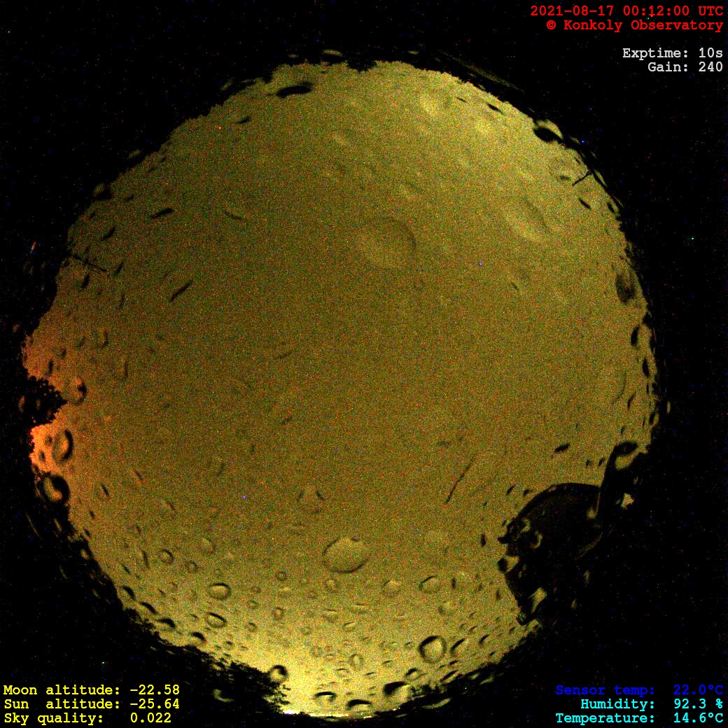Select the Humidity label
This screenshot has width=728, height=728.
click(x=617, y=704)
